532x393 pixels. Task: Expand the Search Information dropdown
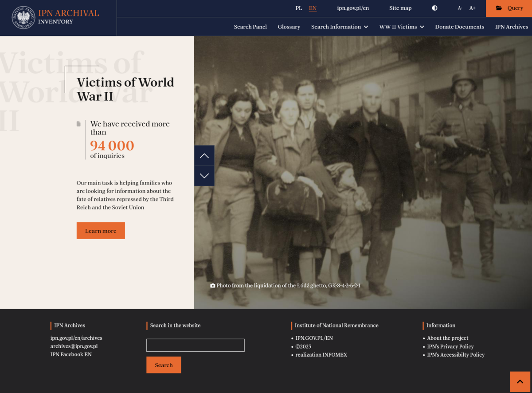[x=340, y=27]
